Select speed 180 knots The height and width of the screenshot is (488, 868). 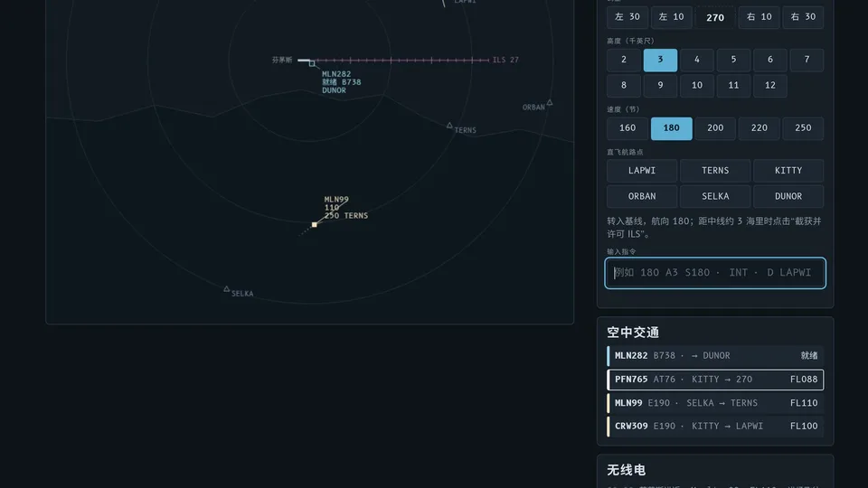point(671,128)
